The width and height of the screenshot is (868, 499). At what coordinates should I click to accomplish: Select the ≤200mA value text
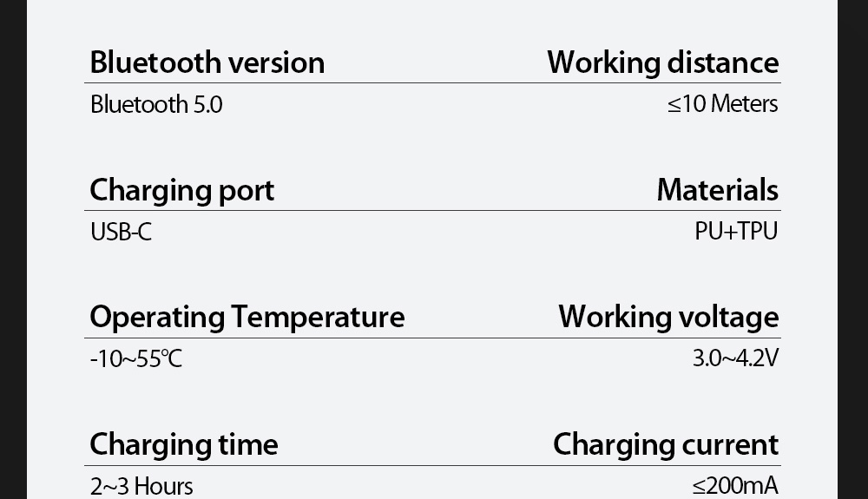point(735,486)
